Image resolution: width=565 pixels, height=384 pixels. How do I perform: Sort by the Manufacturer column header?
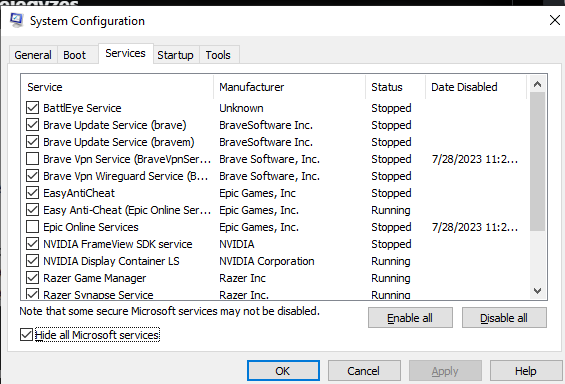tap(289, 87)
